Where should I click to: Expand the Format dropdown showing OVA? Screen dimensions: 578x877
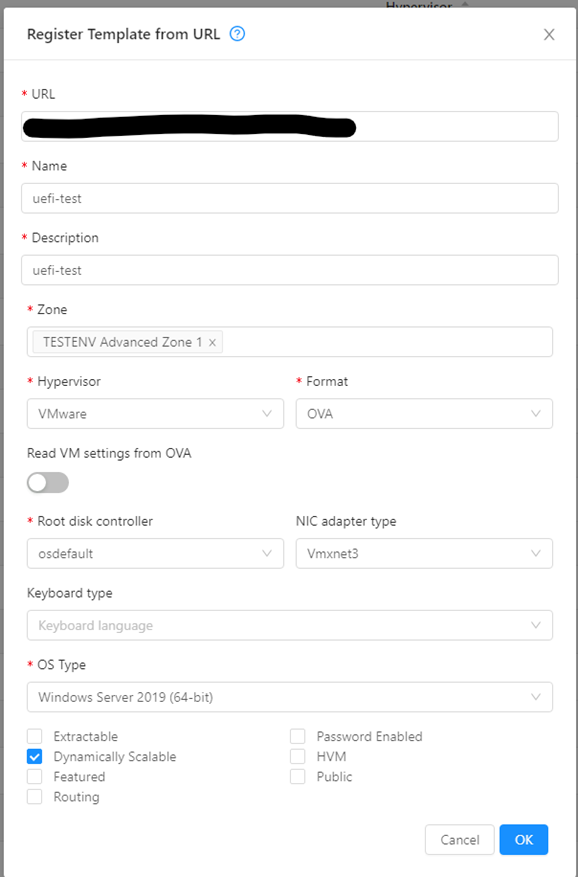(424, 414)
